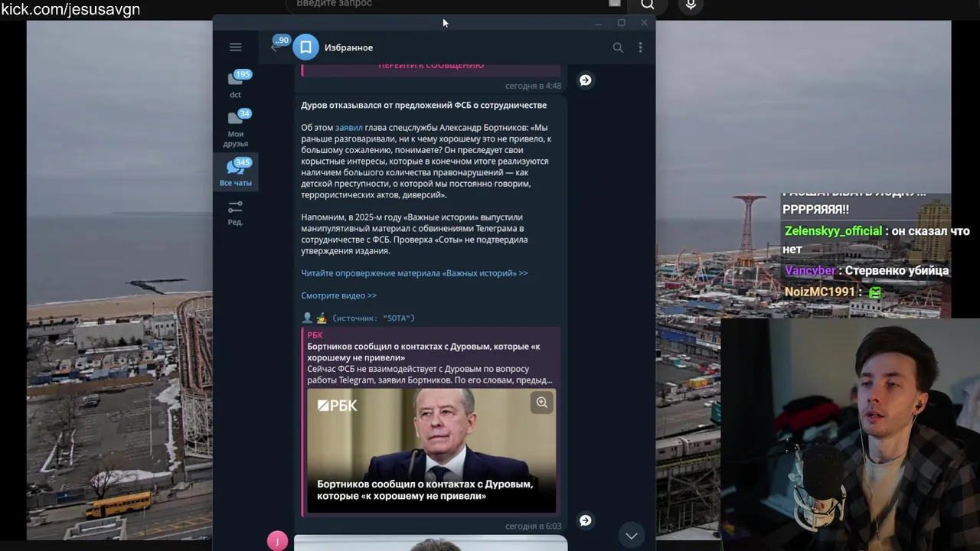Open the Смотрите видео link
This screenshot has width=980, height=551.
pos(338,295)
